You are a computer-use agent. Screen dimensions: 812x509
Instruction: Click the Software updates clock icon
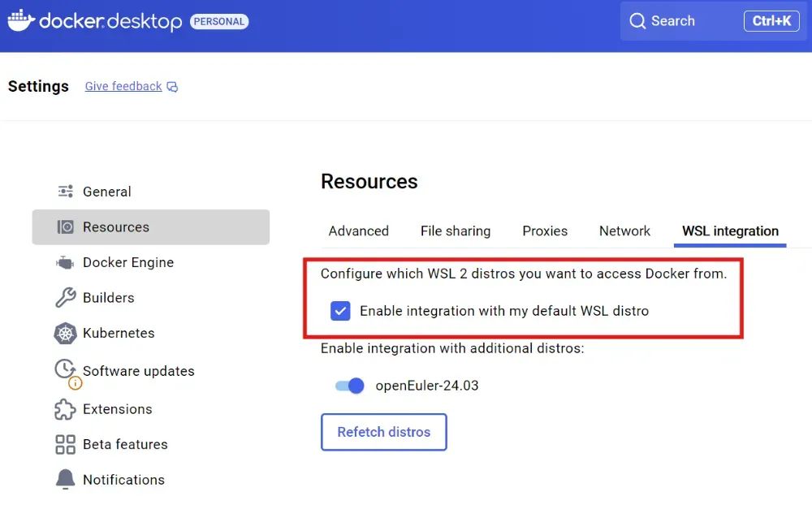[x=65, y=370]
